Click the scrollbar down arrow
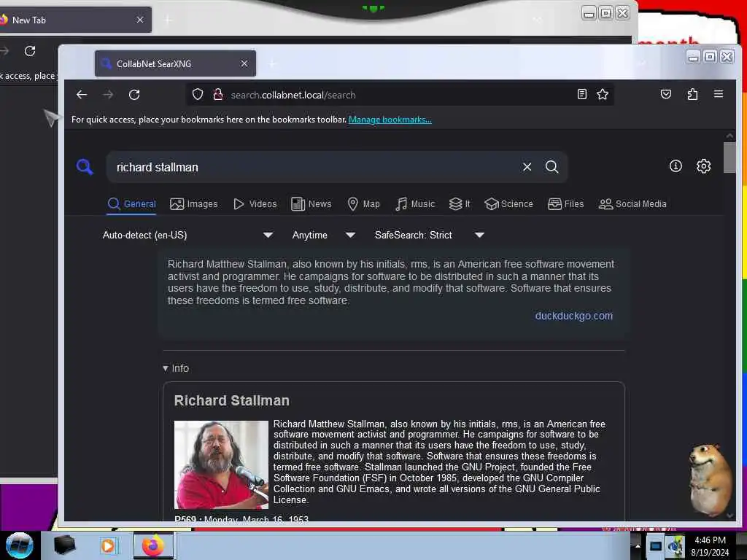Screen dimensions: 747x560 pyautogui.click(x=729, y=516)
